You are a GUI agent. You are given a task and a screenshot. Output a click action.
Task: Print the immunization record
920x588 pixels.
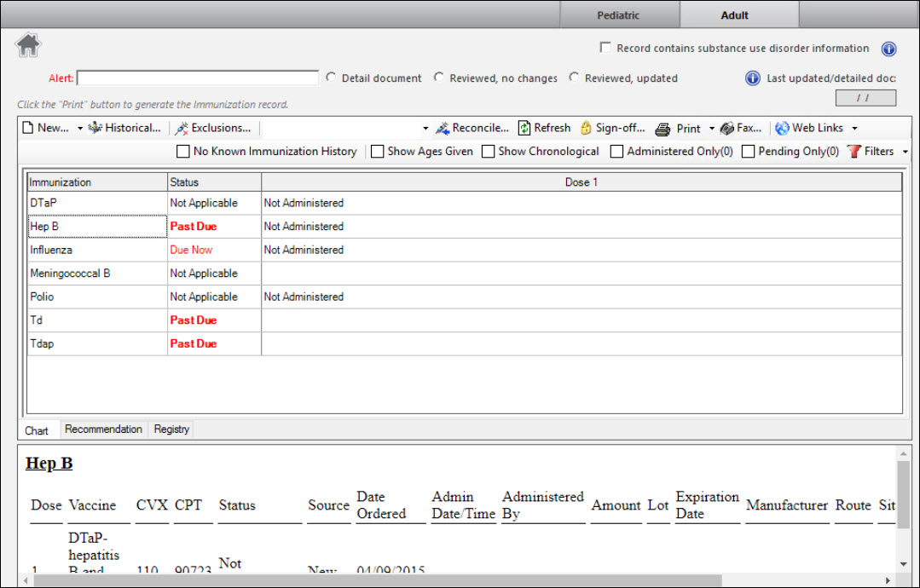click(678, 129)
